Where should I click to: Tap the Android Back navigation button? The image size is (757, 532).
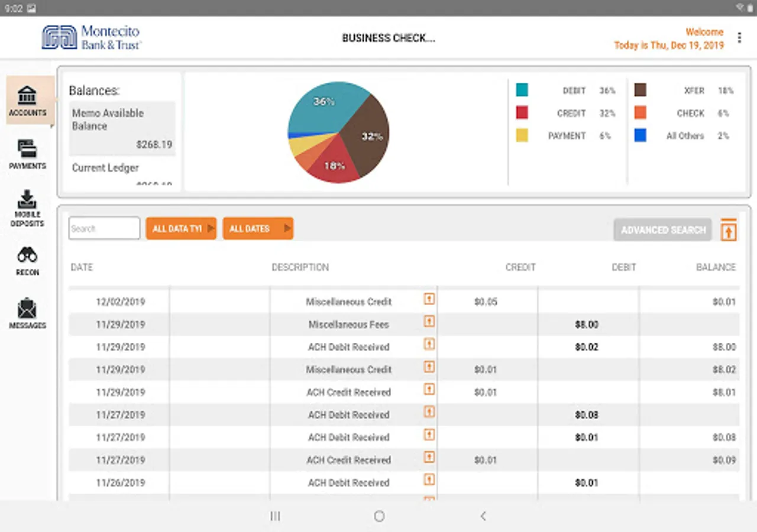pos(483,516)
